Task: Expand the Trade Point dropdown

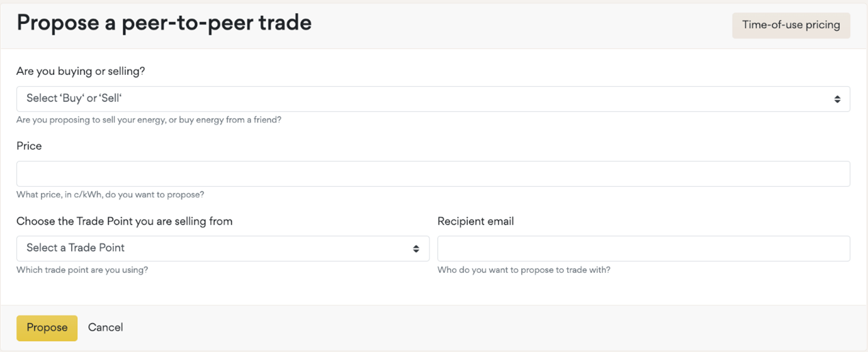Action: pos(222,249)
